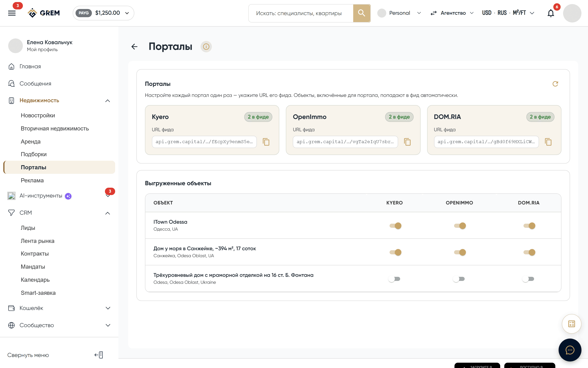Click the Kyero feed URL field
588x368 pixels.
tap(204, 142)
